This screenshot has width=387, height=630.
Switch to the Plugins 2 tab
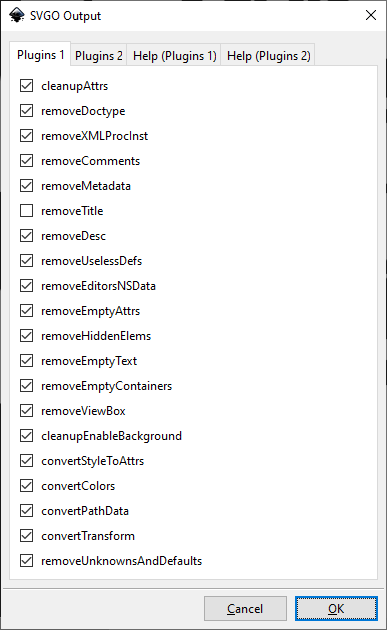98,55
